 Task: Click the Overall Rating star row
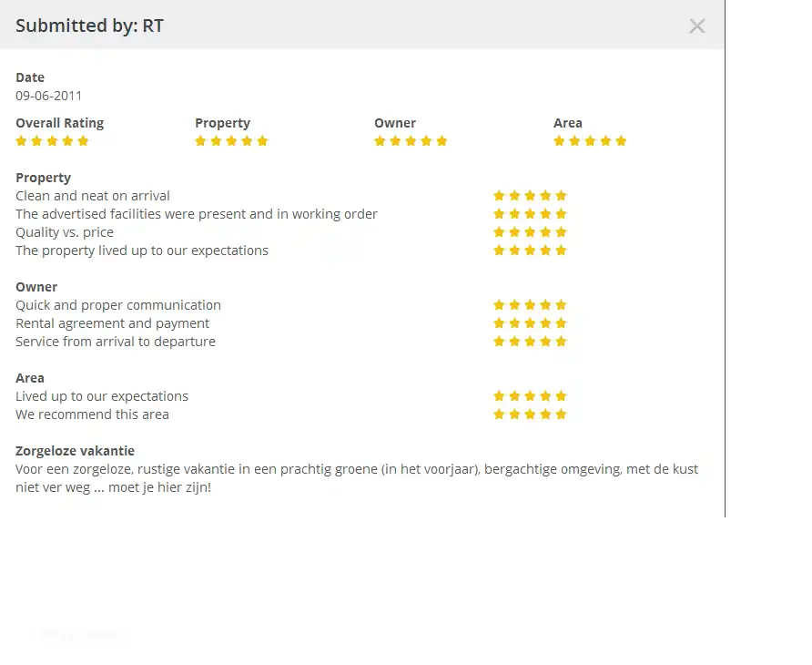pos(52,141)
